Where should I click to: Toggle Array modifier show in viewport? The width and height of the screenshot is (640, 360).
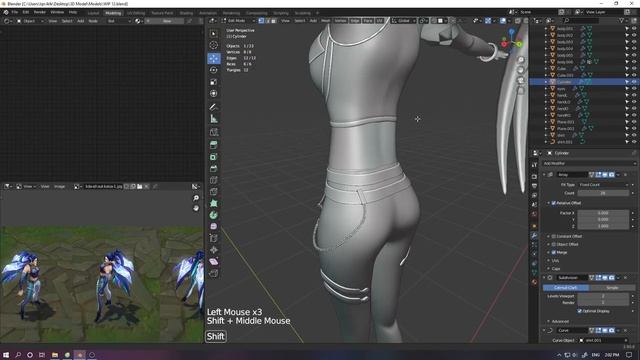coord(605,175)
